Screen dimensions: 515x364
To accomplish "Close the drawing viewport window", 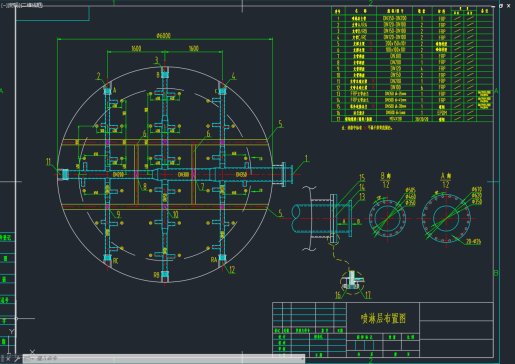I will (x=509, y=6).
